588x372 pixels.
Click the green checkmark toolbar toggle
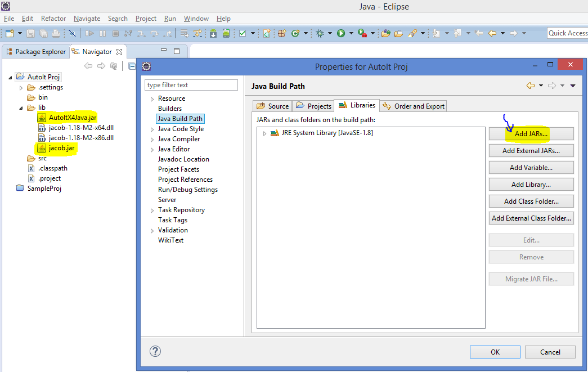(243, 33)
